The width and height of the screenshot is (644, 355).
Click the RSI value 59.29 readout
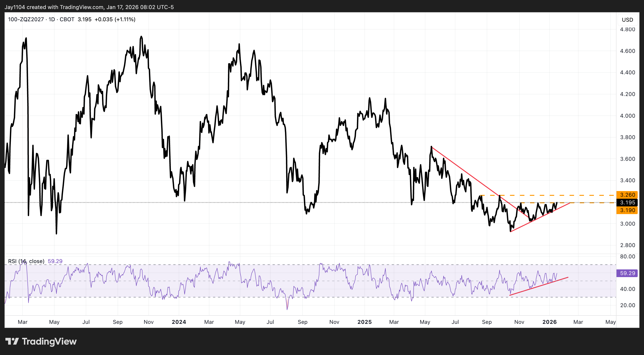pos(56,261)
